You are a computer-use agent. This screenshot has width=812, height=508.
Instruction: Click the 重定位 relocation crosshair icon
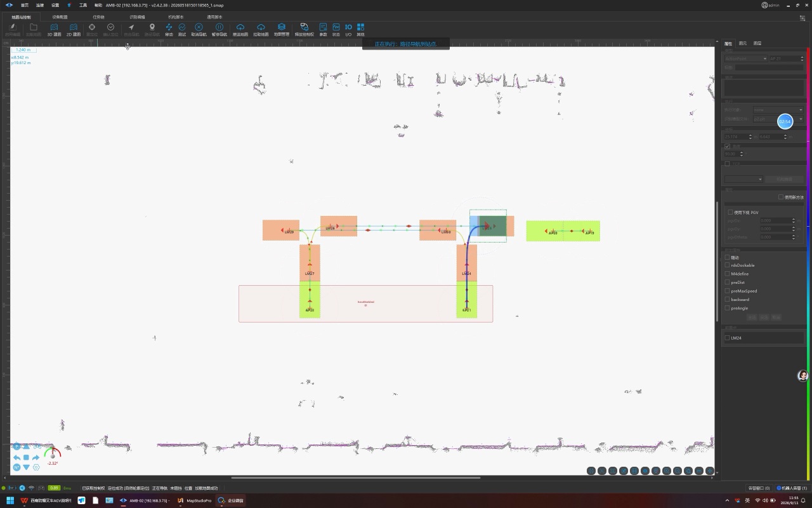92,30
